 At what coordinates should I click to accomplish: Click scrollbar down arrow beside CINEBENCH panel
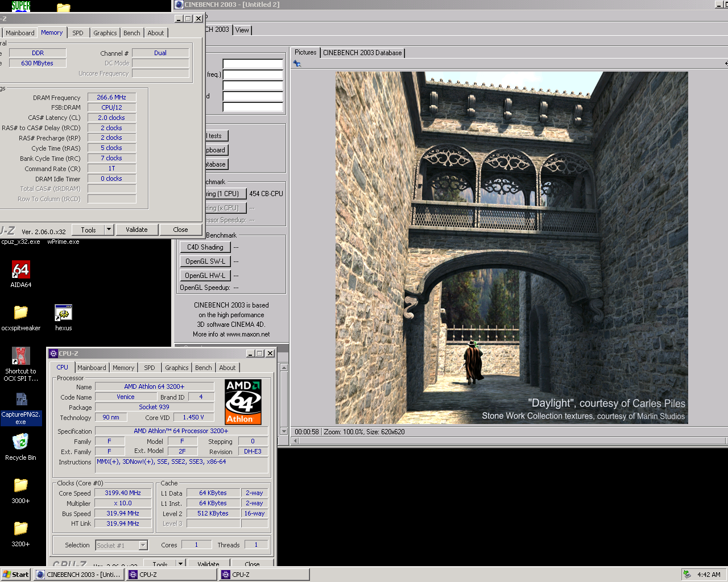click(x=284, y=431)
